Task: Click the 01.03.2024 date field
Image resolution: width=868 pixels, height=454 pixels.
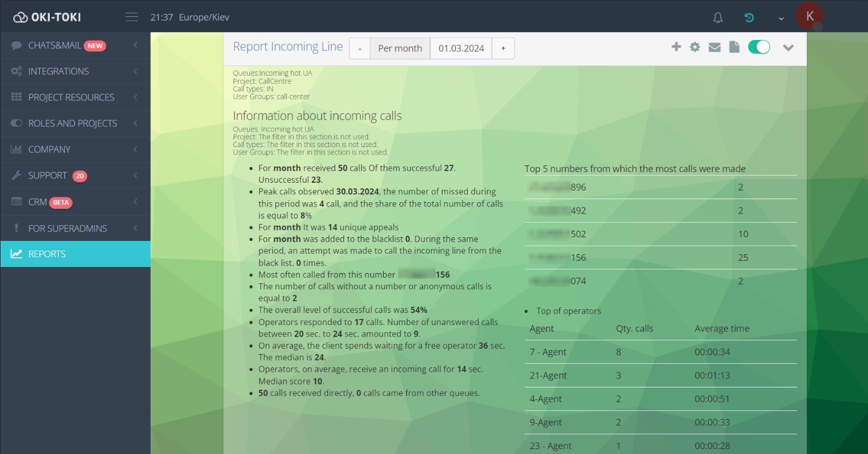Action: (x=461, y=48)
